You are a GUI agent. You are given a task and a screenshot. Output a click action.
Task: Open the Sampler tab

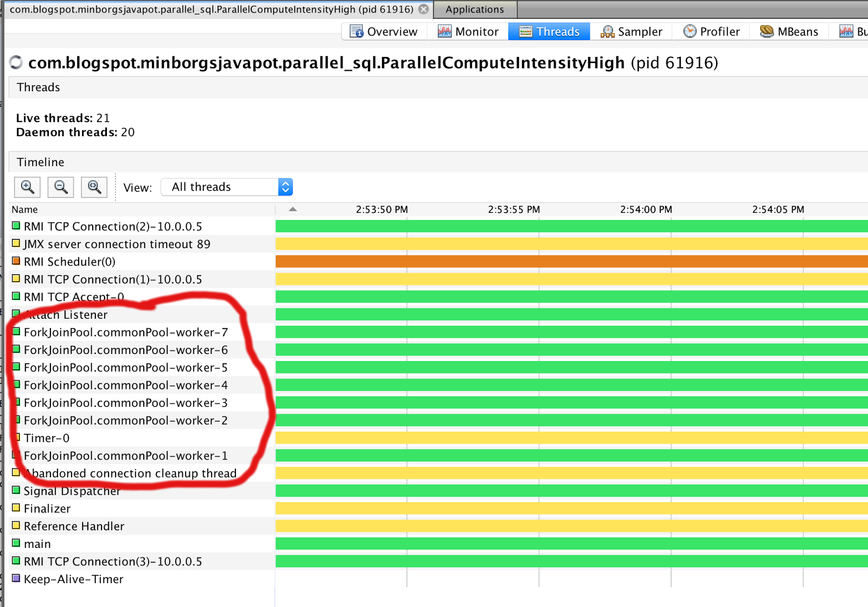point(631,31)
